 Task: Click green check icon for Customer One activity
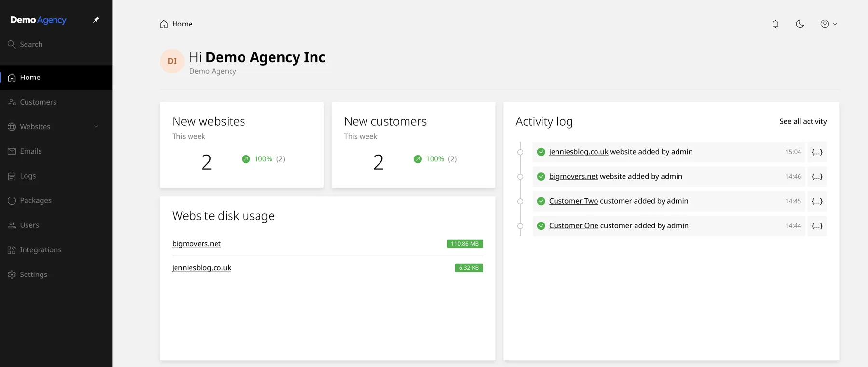click(x=541, y=225)
